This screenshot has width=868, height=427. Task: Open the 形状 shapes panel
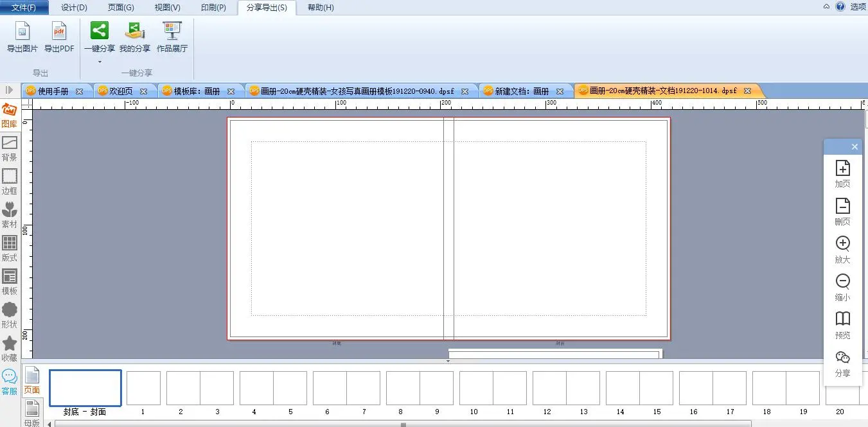pos(10,316)
